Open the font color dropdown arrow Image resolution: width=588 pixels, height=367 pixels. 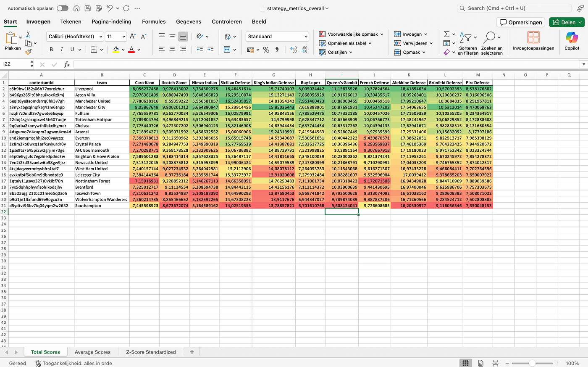(x=139, y=50)
